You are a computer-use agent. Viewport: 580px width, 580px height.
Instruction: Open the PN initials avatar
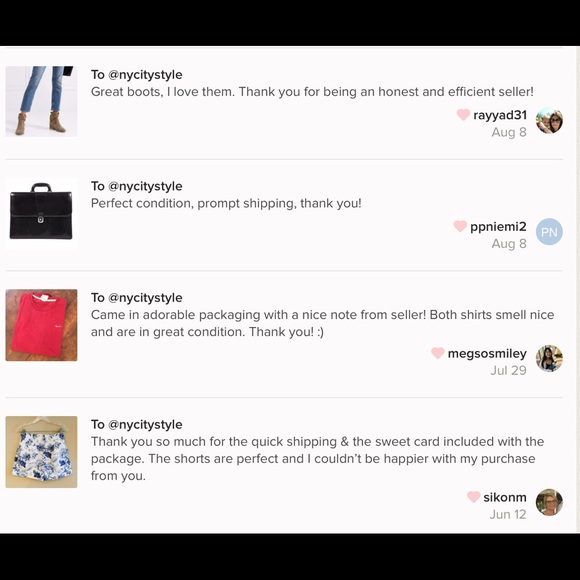pos(549,232)
